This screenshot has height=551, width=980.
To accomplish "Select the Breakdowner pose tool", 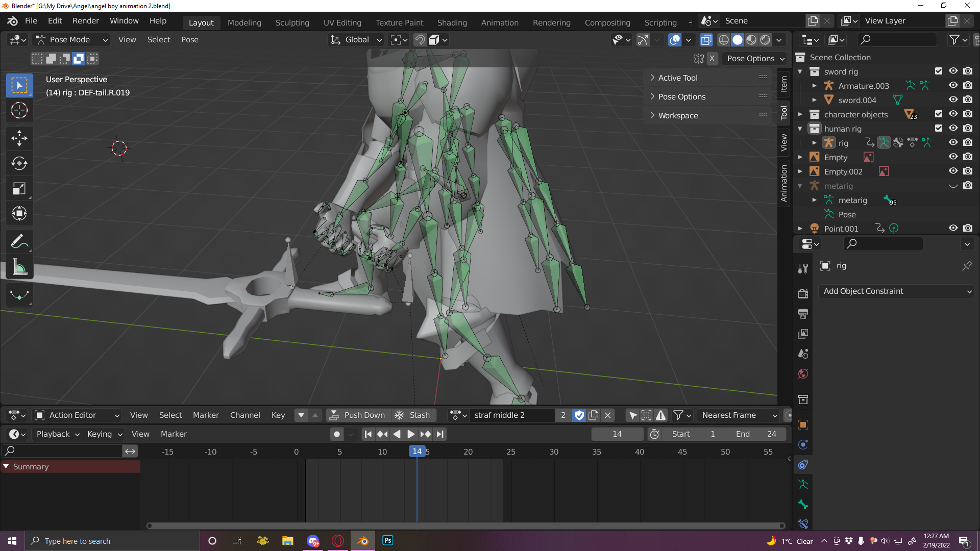I will click(x=19, y=295).
